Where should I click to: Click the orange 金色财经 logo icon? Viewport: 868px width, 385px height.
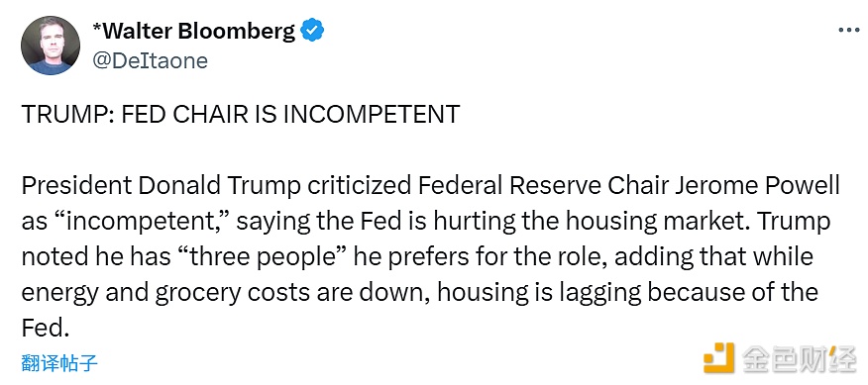pos(718,358)
